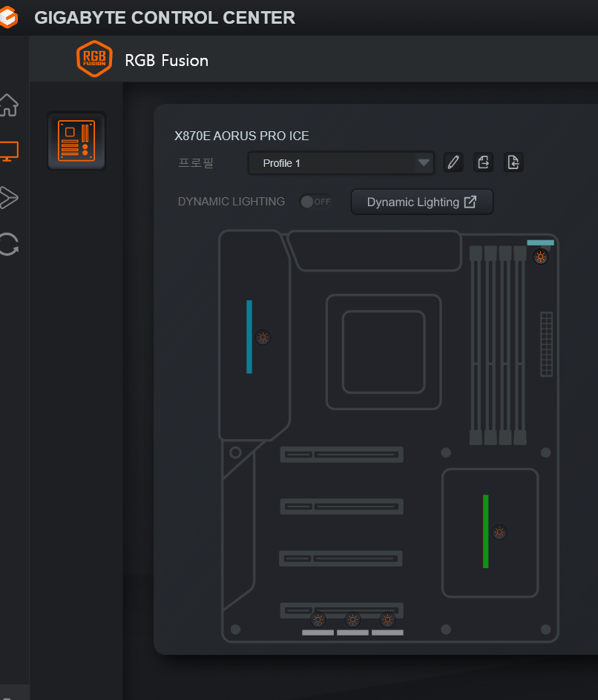The image size is (598, 700).
Task: Click the DYNAMIC LIGHTING label
Action: tap(231, 202)
